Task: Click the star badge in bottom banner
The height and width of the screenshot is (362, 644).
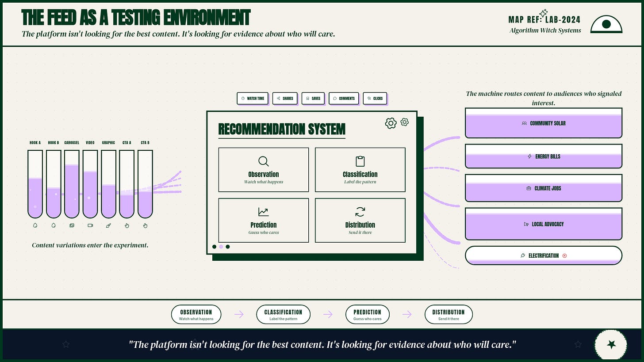Action: click(611, 345)
